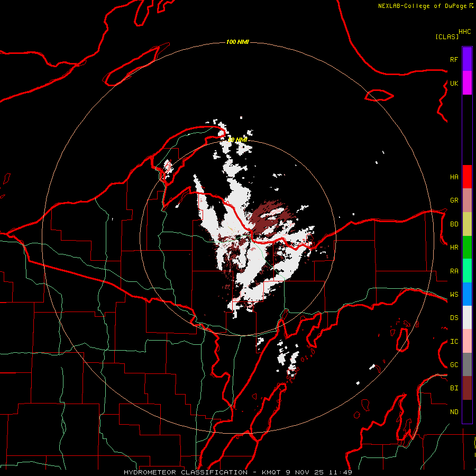
Task: Click the 50 NMI range ring label
Action: [x=237, y=140]
